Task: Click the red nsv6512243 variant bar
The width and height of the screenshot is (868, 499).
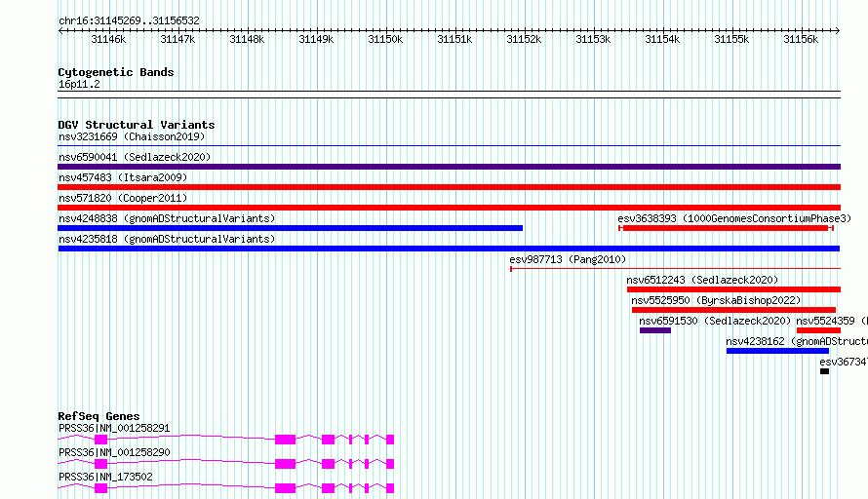Action: [733, 289]
